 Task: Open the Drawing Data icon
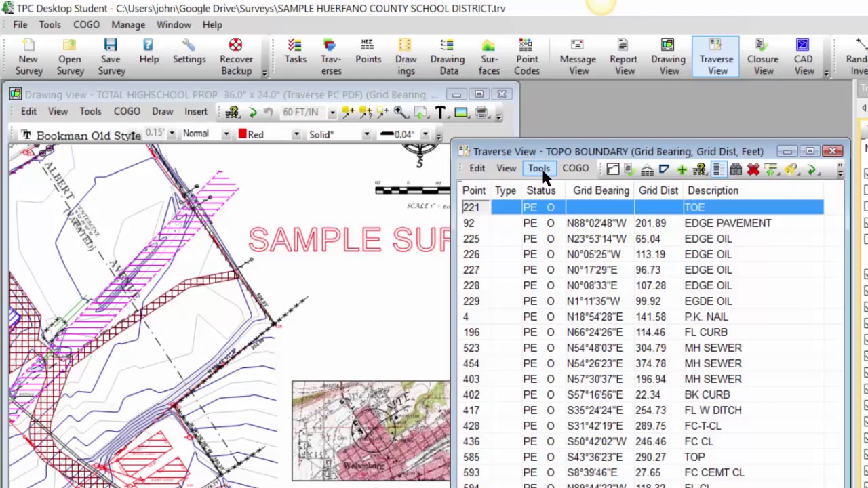coord(447,58)
